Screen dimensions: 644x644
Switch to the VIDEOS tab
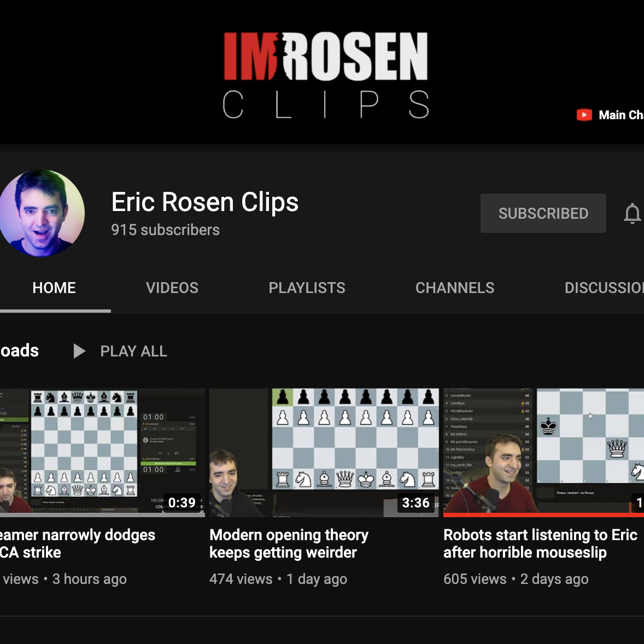tap(172, 288)
